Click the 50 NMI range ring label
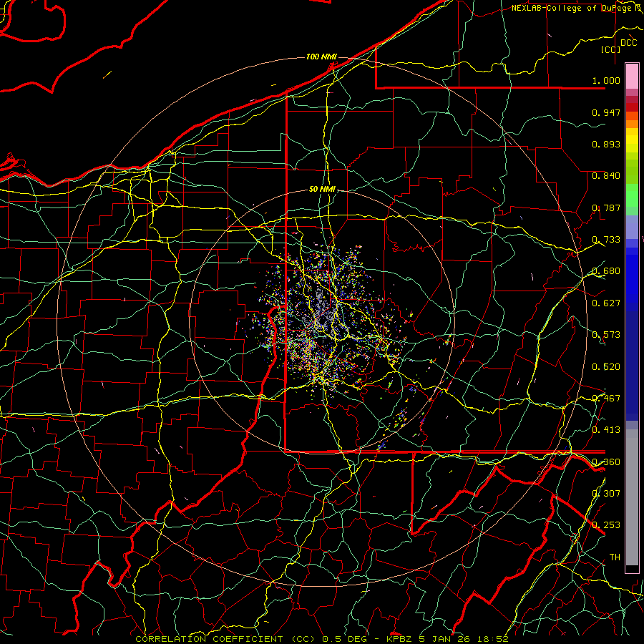644x644 pixels. [322, 189]
